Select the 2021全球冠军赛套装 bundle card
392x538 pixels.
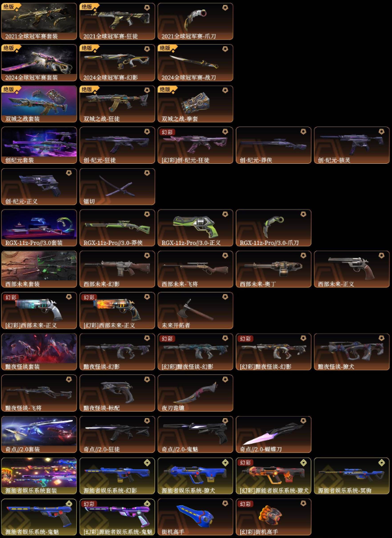point(39,21)
